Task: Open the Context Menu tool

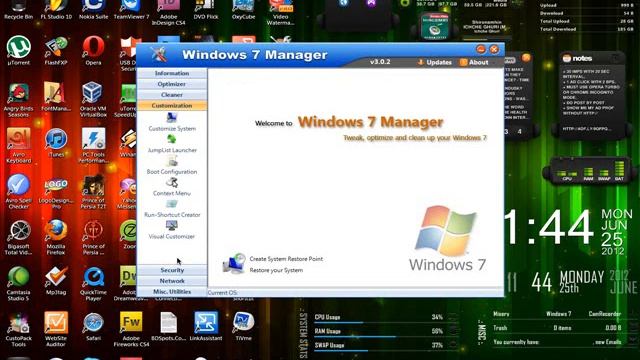Action: pyautogui.click(x=172, y=187)
